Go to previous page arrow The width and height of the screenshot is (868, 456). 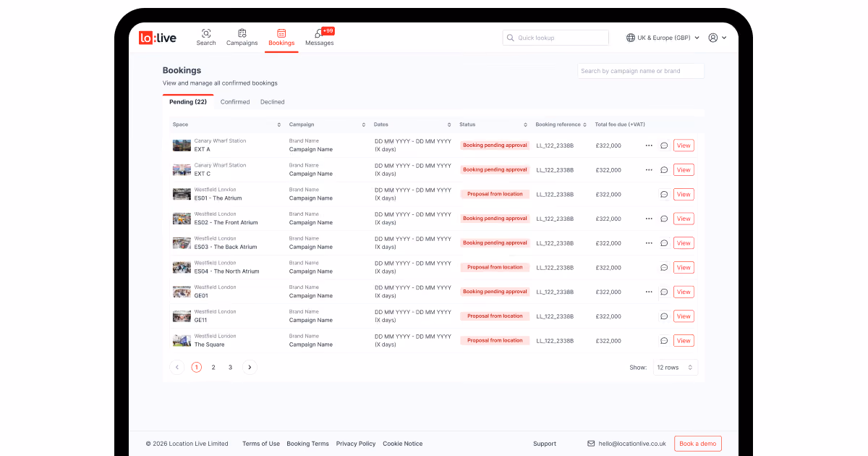[177, 367]
